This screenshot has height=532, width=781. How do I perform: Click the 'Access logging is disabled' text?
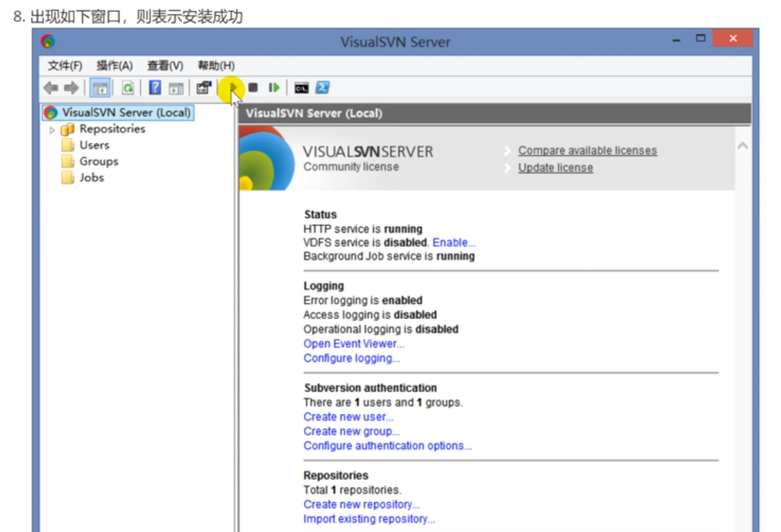tap(370, 315)
